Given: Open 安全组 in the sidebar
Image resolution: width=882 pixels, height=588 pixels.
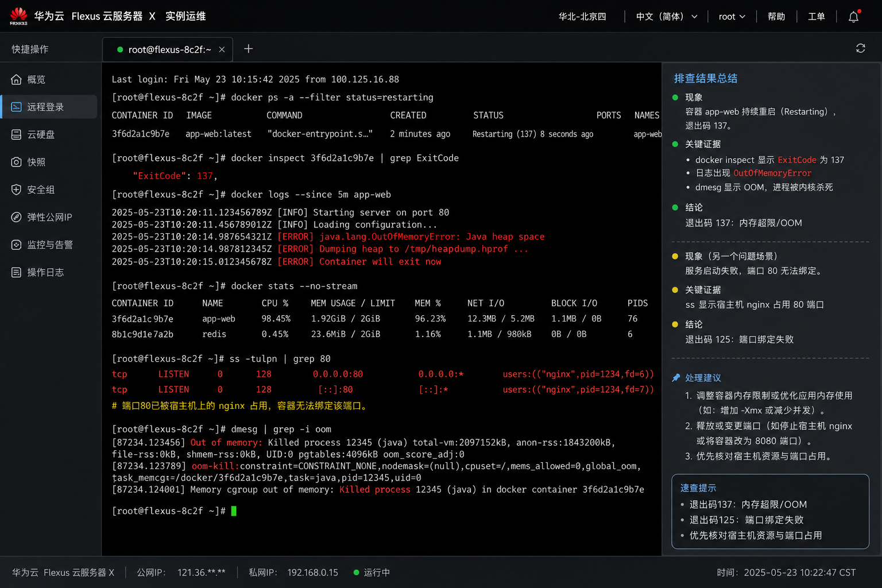Looking at the screenshot, I should tap(49, 189).
